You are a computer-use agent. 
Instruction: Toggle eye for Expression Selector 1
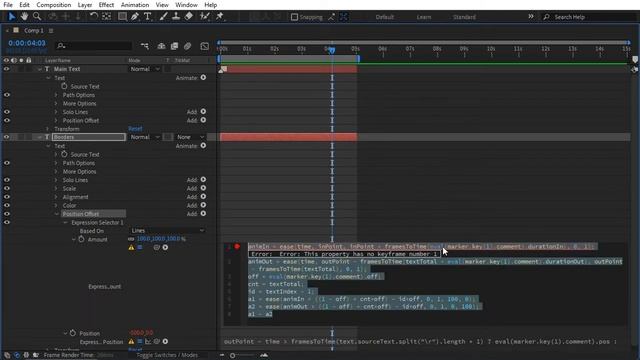click(7, 222)
